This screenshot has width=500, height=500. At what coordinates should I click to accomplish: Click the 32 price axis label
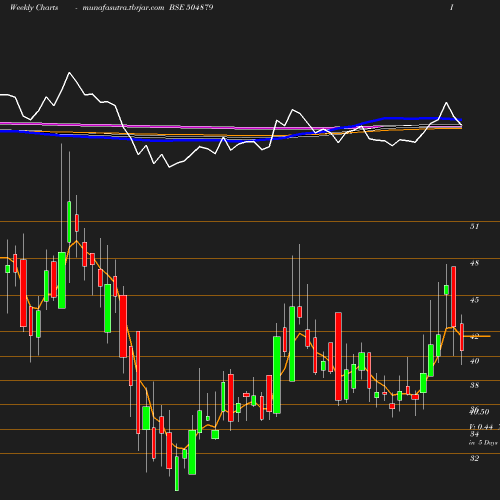click(x=474, y=458)
